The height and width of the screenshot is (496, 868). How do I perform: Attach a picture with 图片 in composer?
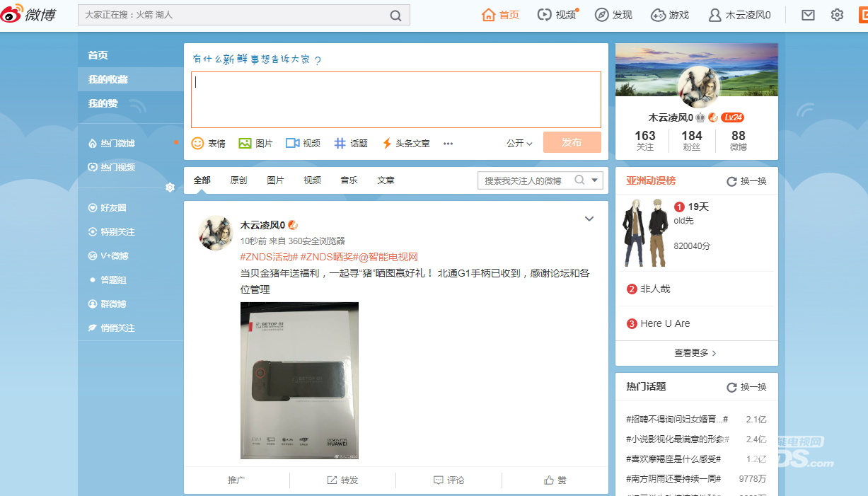[255, 143]
